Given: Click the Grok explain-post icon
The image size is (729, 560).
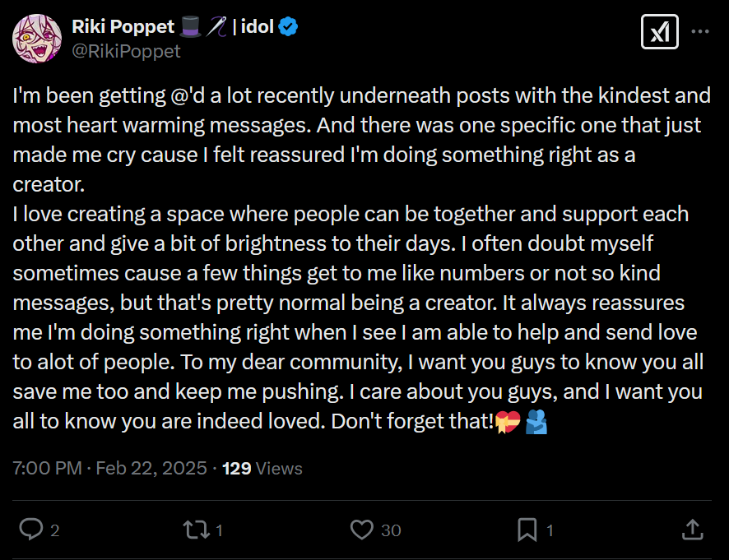Looking at the screenshot, I should click(x=659, y=32).
